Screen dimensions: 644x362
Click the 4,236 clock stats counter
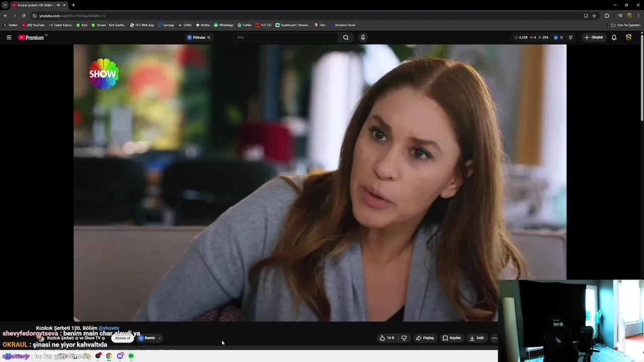click(521, 37)
